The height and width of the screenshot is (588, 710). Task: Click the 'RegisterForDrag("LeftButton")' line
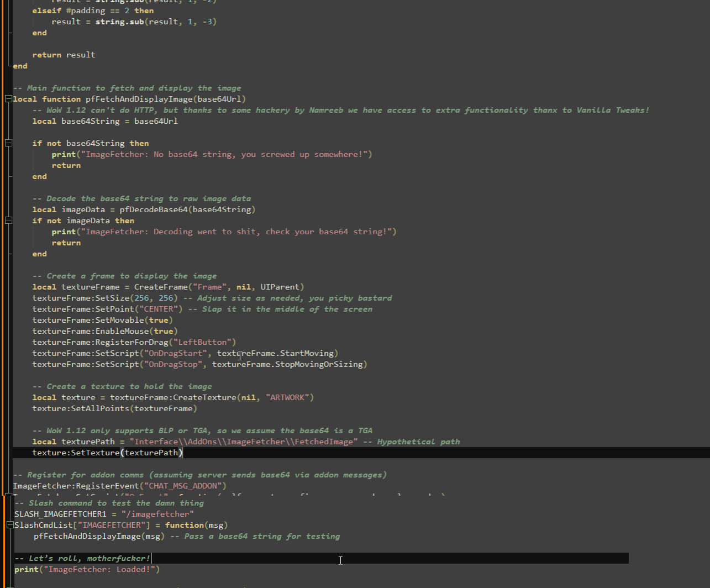[x=134, y=342]
